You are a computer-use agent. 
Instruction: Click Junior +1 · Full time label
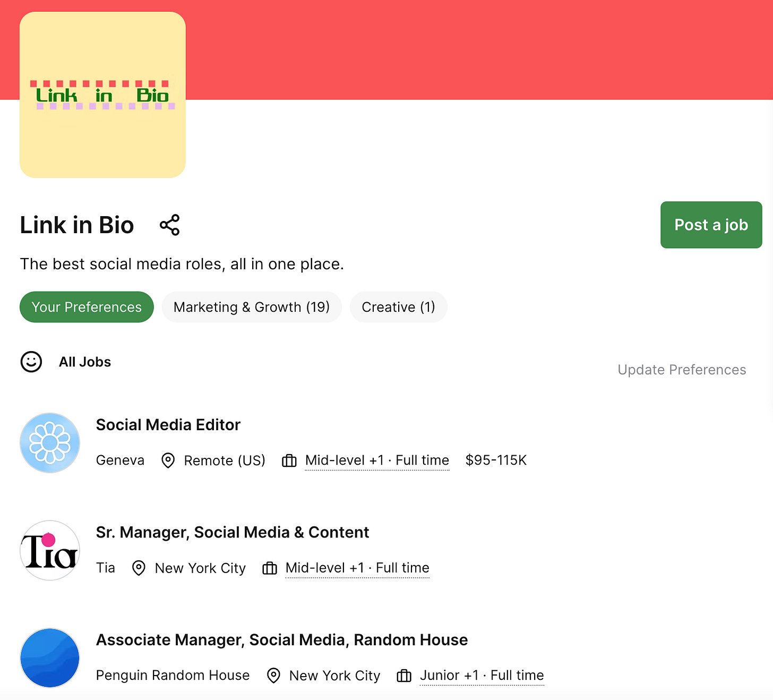(x=482, y=676)
